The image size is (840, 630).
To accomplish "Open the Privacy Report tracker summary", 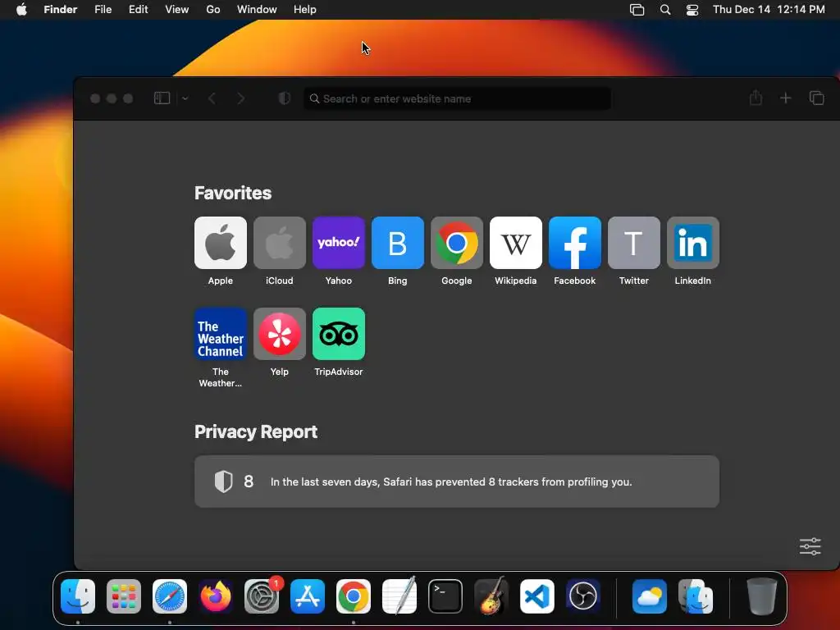I will (456, 482).
